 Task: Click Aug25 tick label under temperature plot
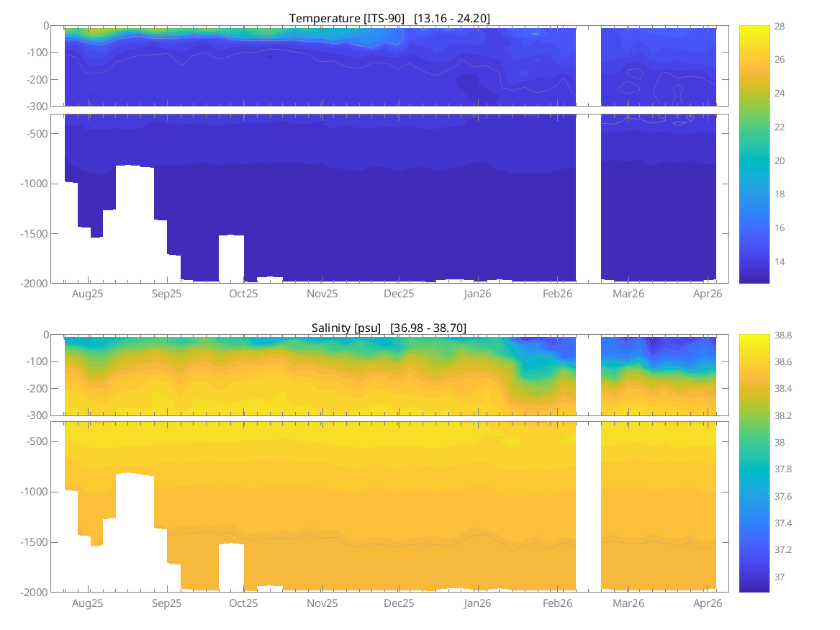tap(88, 294)
